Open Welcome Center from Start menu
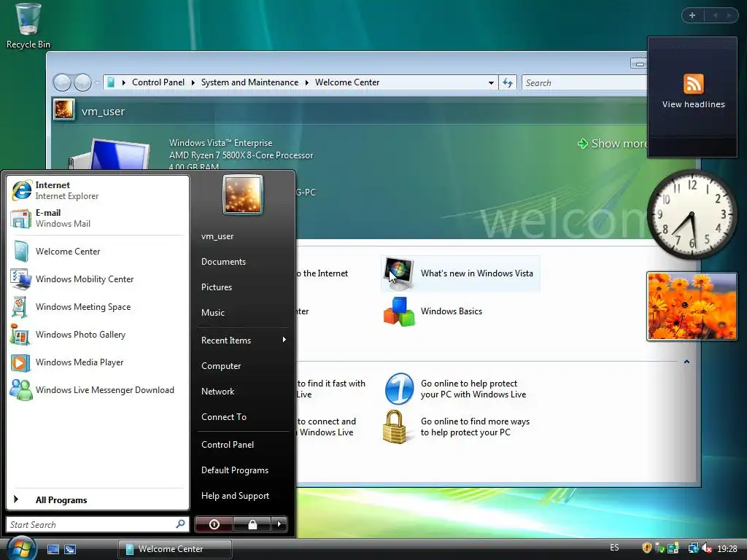The width and height of the screenshot is (747, 560). point(98,252)
